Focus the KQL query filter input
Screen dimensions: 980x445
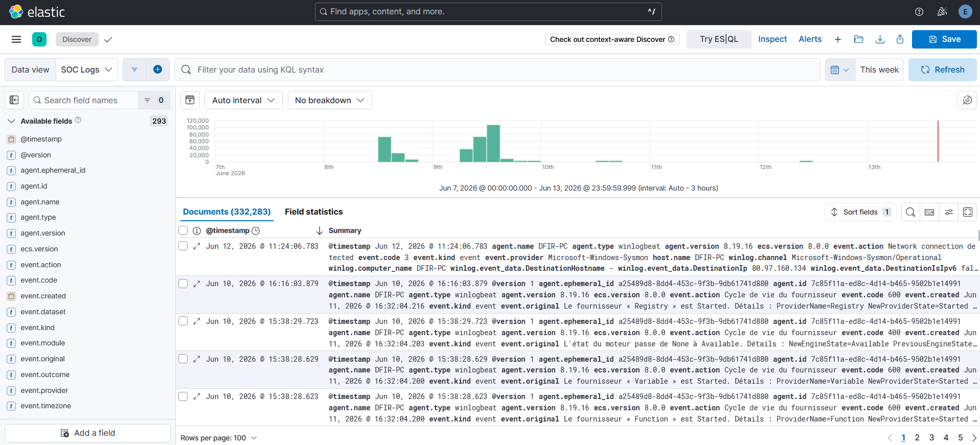[x=497, y=69]
